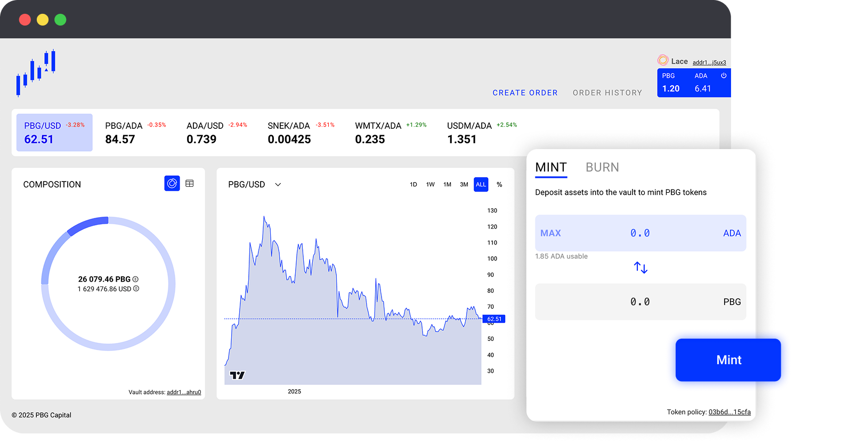868x443 pixels.
Task: Select the ADA/USD ticker card
Action: (x=217, y=133)
